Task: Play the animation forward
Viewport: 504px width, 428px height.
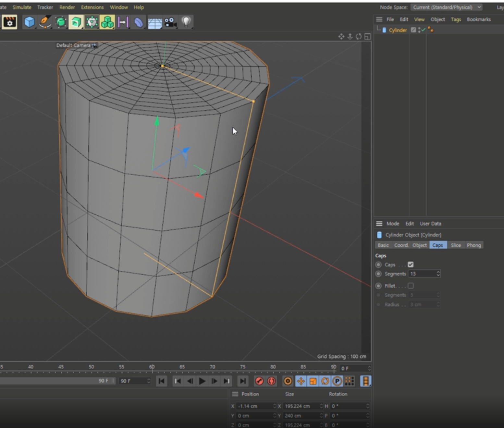Action: (x=202, y=381)
